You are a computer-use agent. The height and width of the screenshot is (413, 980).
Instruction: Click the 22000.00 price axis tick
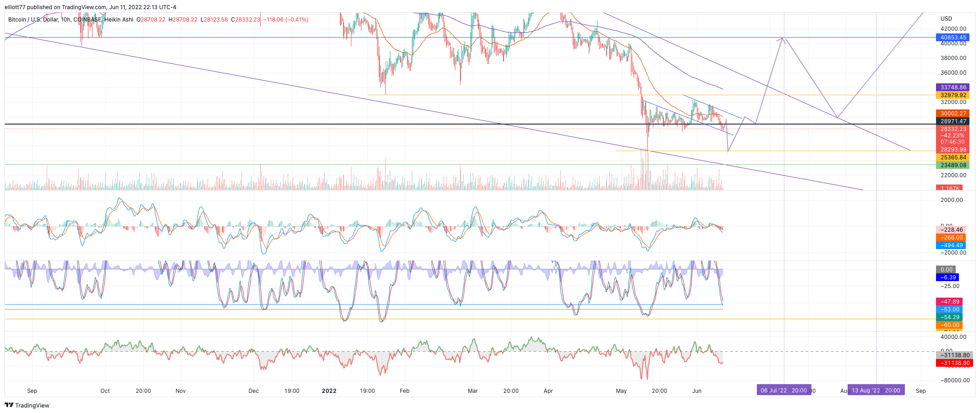tap(953, 175)
